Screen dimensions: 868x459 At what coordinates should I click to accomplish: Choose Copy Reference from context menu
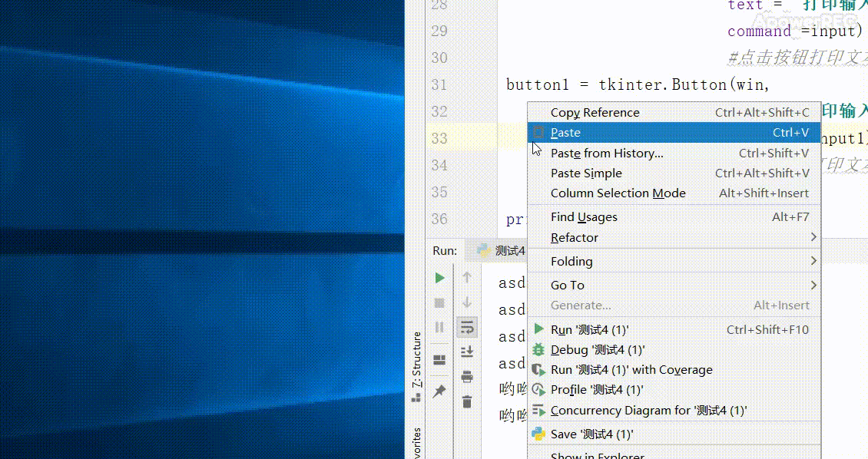[x=674, y=112]
